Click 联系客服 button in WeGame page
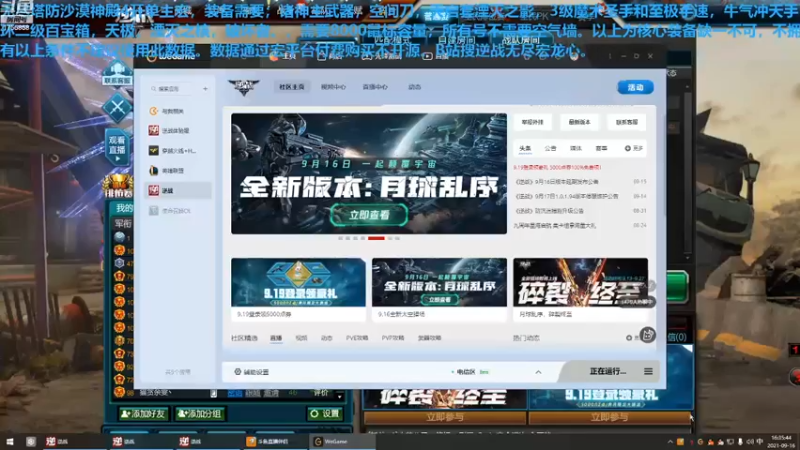 click(x=627, y=122)
